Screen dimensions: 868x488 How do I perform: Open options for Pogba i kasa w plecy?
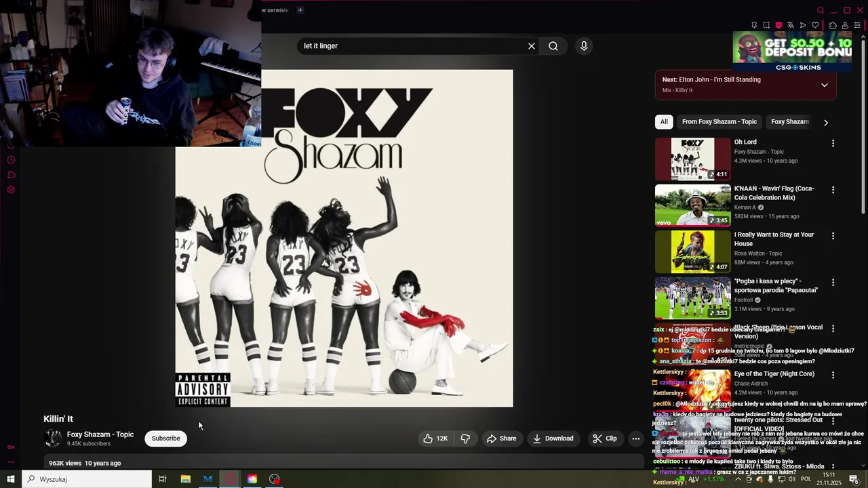(x=833, y=282)
